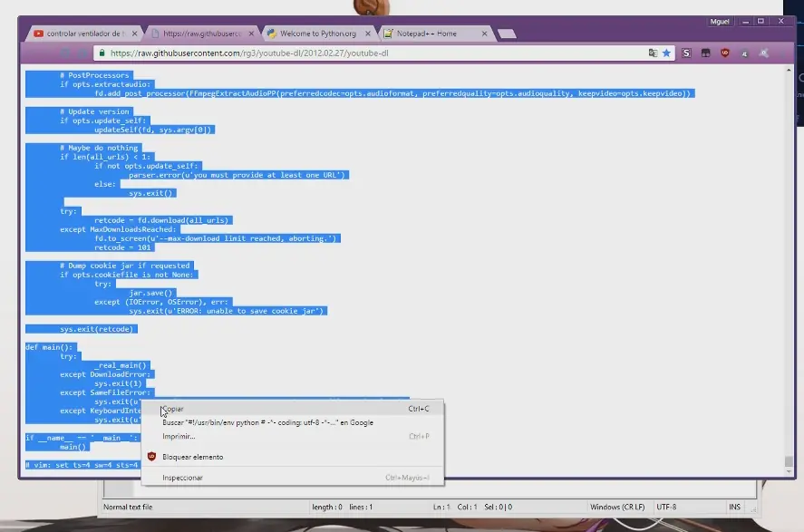Click the rightmost toolbar extension icon
804x532 pixels.
coord(764,53)
